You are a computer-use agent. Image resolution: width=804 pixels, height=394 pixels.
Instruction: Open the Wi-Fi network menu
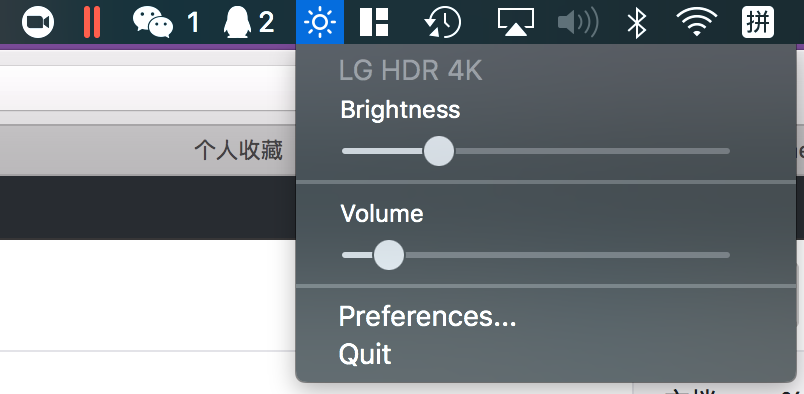click(x=696, y=22)
